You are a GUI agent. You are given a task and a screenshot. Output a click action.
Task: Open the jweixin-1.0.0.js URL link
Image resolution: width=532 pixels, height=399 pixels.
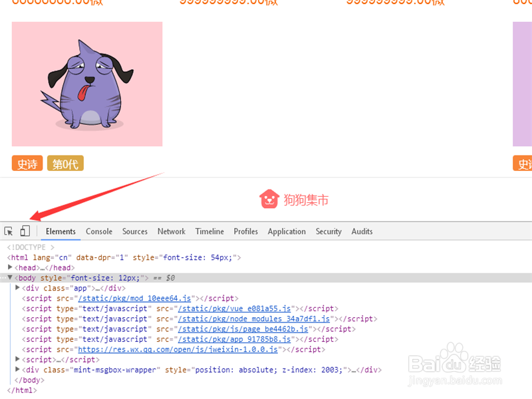pyautogui.click(x=178, y=349)
